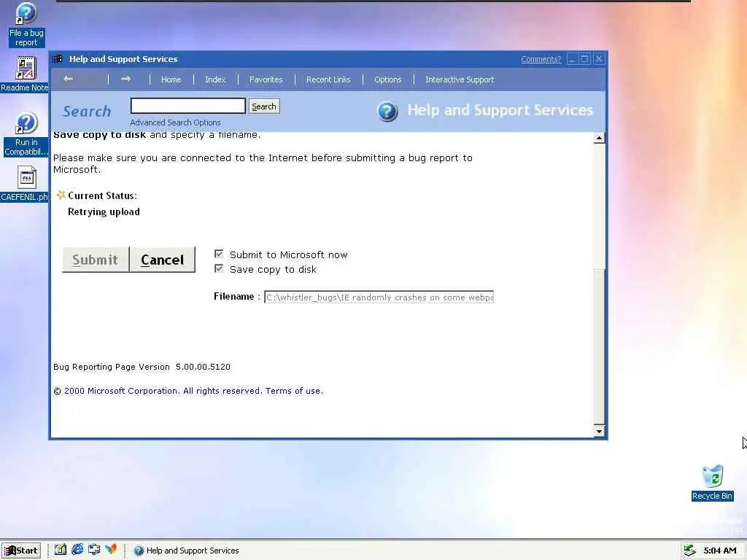The height and width of the screenshot is (560, 747).
Task: Click the Submit button
Action: click(x=96, y=260)
